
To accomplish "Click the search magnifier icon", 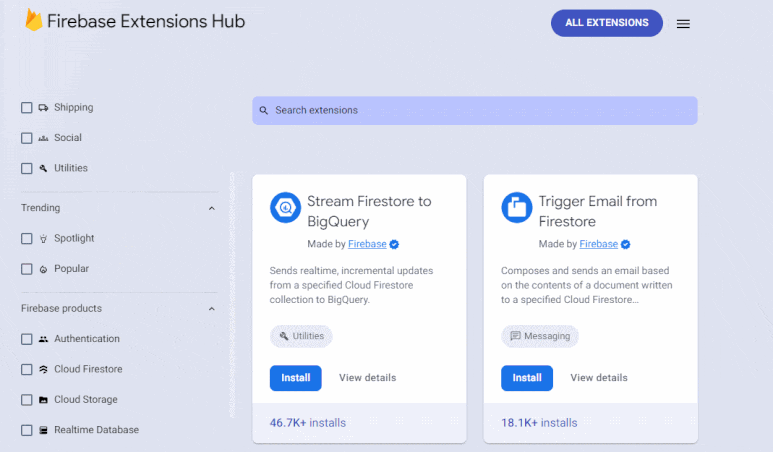I will (x=264, y=110).
